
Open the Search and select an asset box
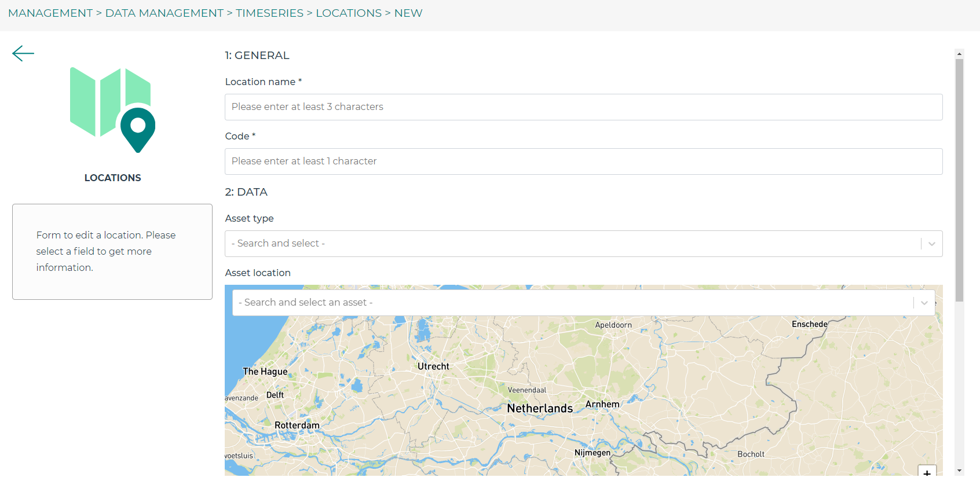(x=583, y=303)
